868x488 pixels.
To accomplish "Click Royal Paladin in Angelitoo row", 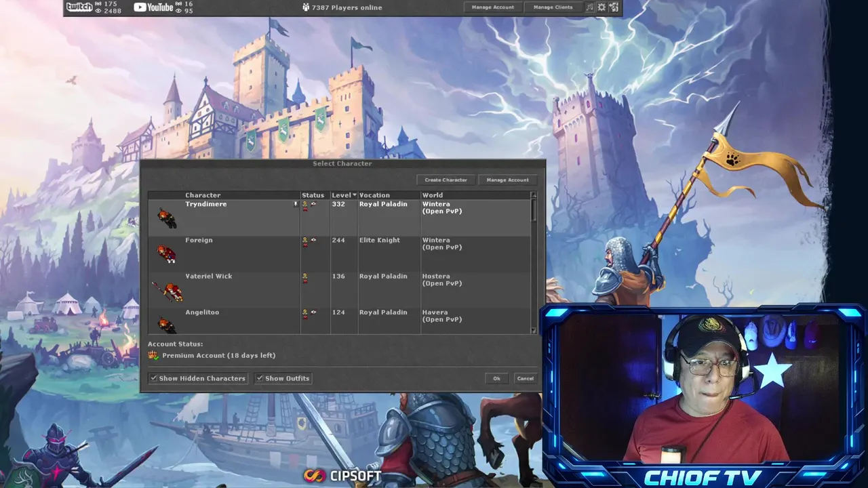I will point(383,312).
